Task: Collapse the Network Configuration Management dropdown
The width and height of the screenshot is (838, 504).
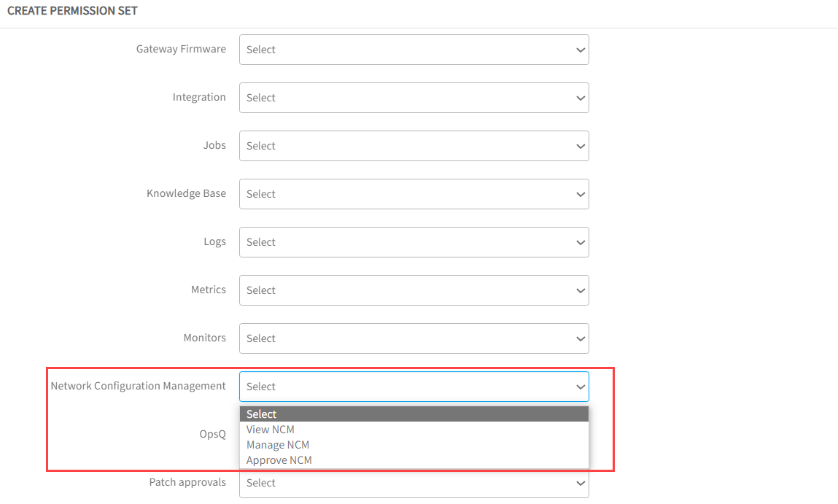Action: (x=414, y=387)
